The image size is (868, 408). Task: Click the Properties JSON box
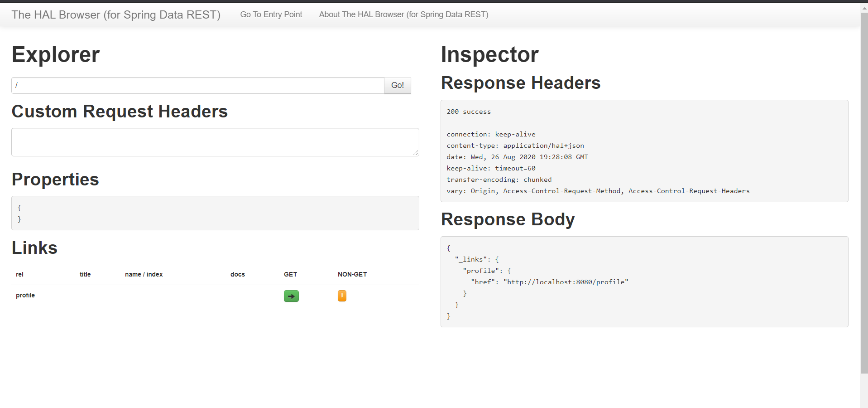215,213
